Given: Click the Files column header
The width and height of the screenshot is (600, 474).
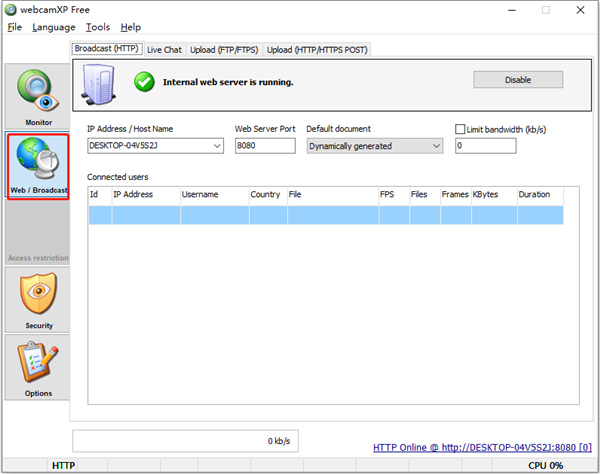Looking at the screenshot, I should coord(425,194).
